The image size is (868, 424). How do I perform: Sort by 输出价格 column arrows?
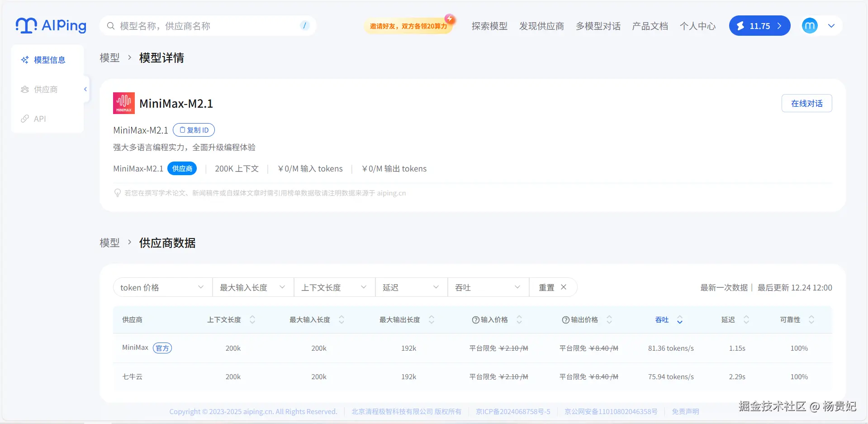(609, 319)
